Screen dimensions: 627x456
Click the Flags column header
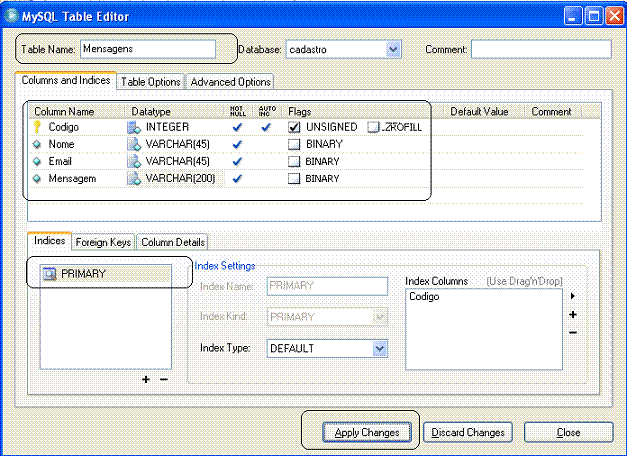[x=299, y=111]
